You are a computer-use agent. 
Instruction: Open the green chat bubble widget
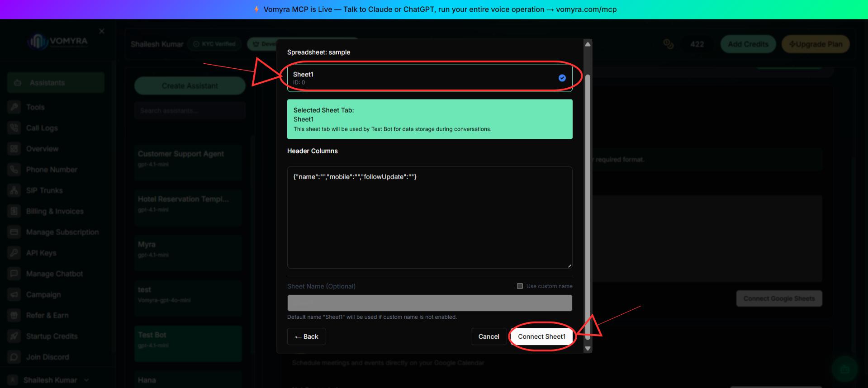(844, 369)
